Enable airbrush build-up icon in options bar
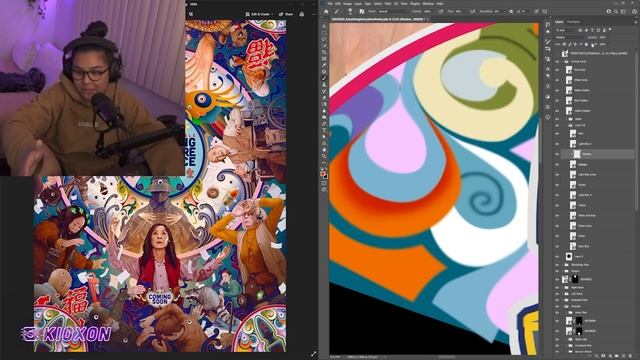Image resolution: width=640 pixels, height=360 pixels. pos(472,11)
